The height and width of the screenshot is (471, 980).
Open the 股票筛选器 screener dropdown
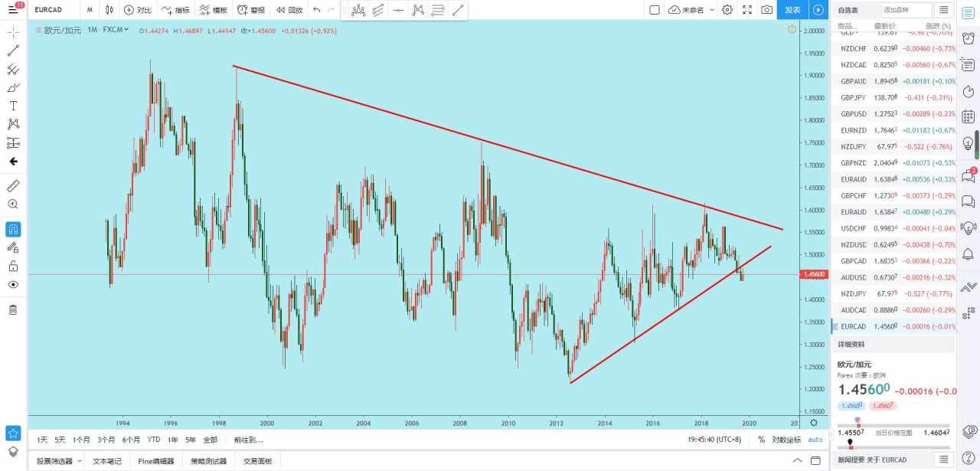click(60, 461)
